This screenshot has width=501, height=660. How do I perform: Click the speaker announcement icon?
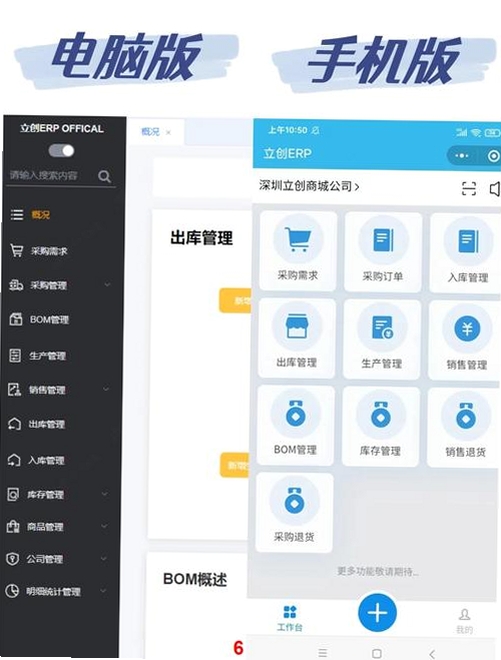pyautogui.click(x=495, y=189)
